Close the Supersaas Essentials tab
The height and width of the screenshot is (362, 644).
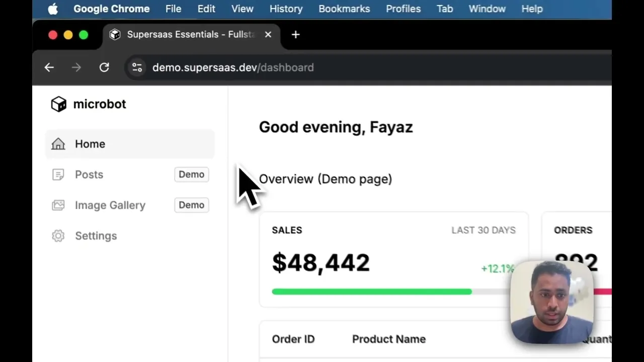click(268, 35)
